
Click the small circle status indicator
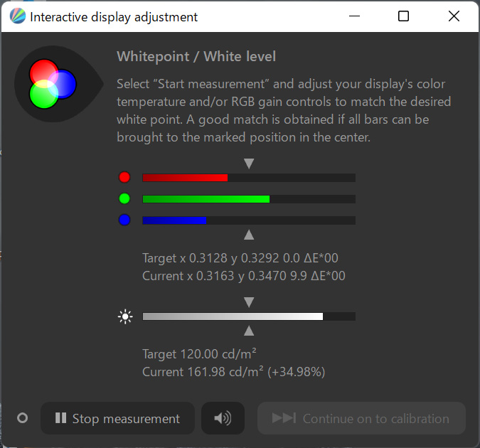coord(22,418)
